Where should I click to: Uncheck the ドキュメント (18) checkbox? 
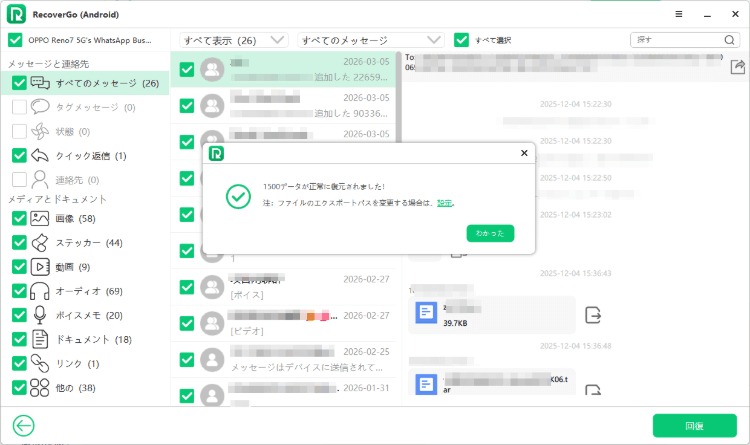pyautogui.click(x=19, y=339)
